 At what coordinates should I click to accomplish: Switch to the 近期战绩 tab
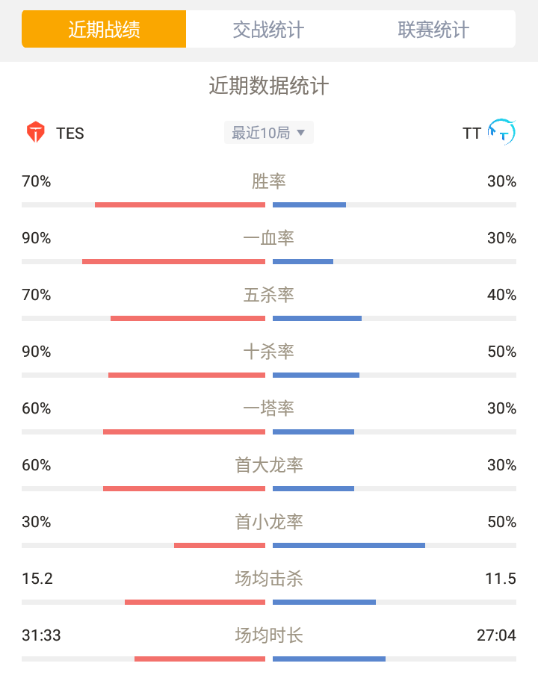[104, 29]
